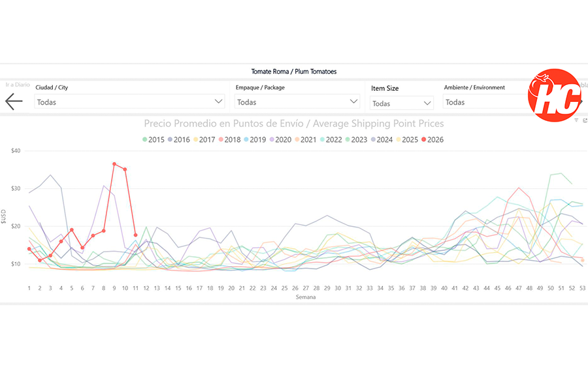The width and height of the screenshot is (588, 366).
Task: Click the 2026 peak data point at week 9
Action: 114,164
